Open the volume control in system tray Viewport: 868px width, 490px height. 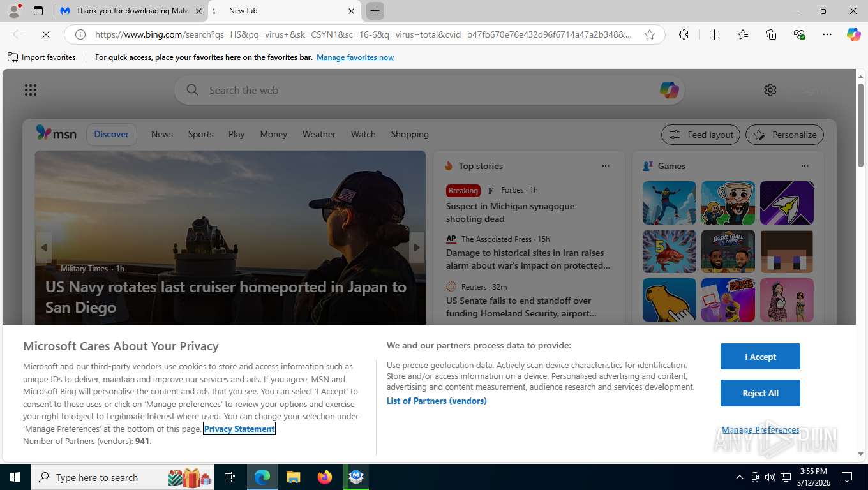click(x=770, y=477)
